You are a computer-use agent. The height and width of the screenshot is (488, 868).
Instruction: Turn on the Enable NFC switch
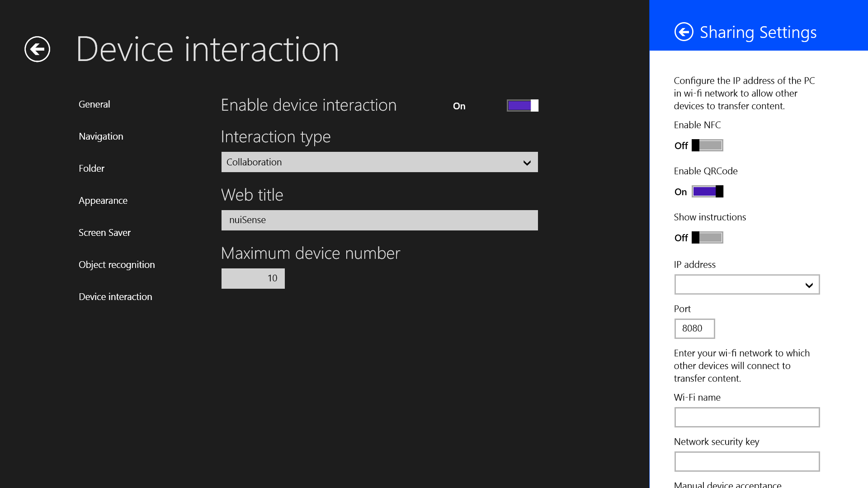pyautogui.click(x=707, y=145)
